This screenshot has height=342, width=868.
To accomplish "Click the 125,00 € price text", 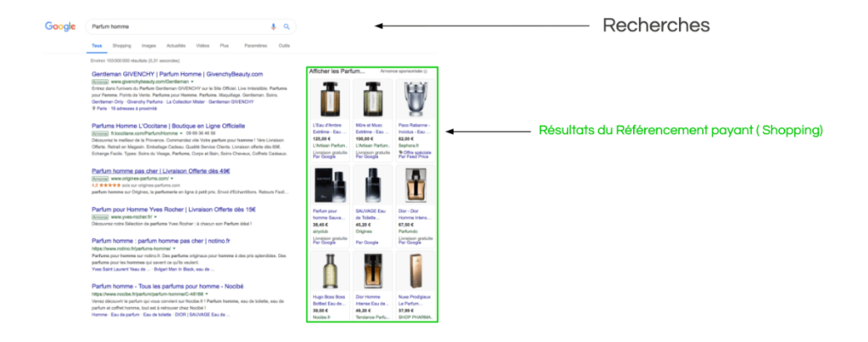I will click(320, 138).
